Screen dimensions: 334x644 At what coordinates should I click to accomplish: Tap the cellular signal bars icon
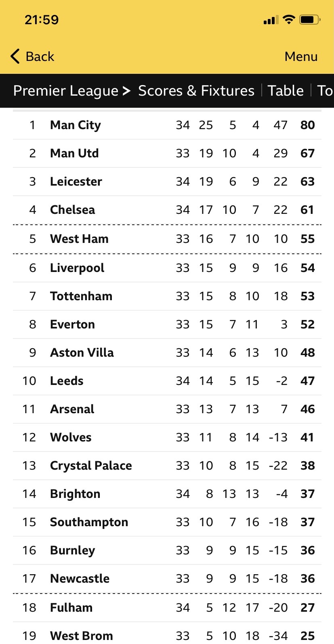pyautogui.click(x=271, y=20)
